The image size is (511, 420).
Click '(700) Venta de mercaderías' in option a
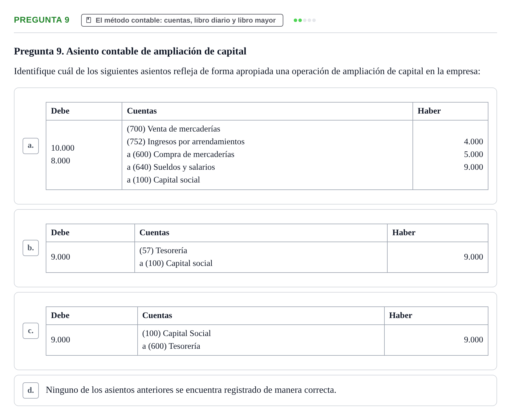pyautogui.click(x=174, y=129)
